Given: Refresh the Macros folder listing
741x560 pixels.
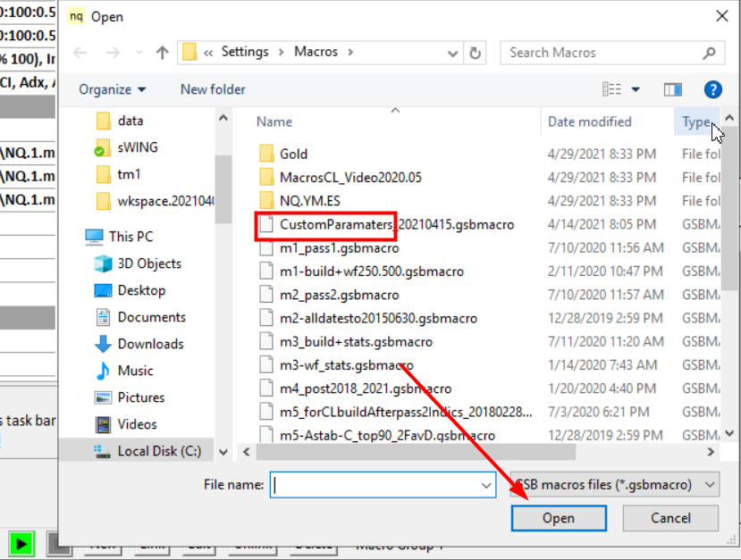Looking at the screenshot, I should [476, 53].
